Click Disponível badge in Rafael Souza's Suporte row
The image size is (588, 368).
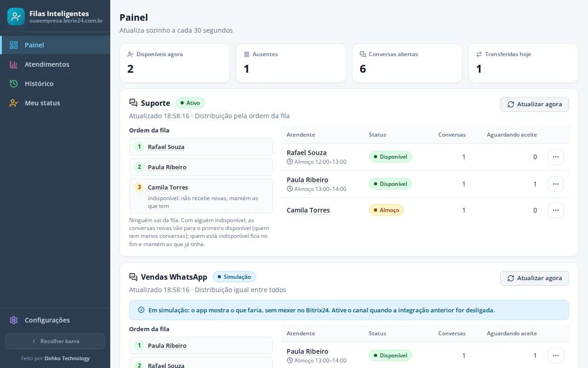click(x=390, y=157)
